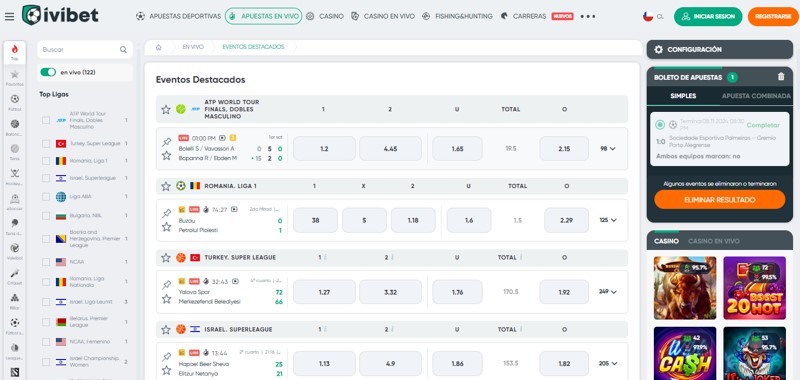800x380 pixels.
Task: Expand 98 more markets for Bolelli match
Action: pos(608,149)
